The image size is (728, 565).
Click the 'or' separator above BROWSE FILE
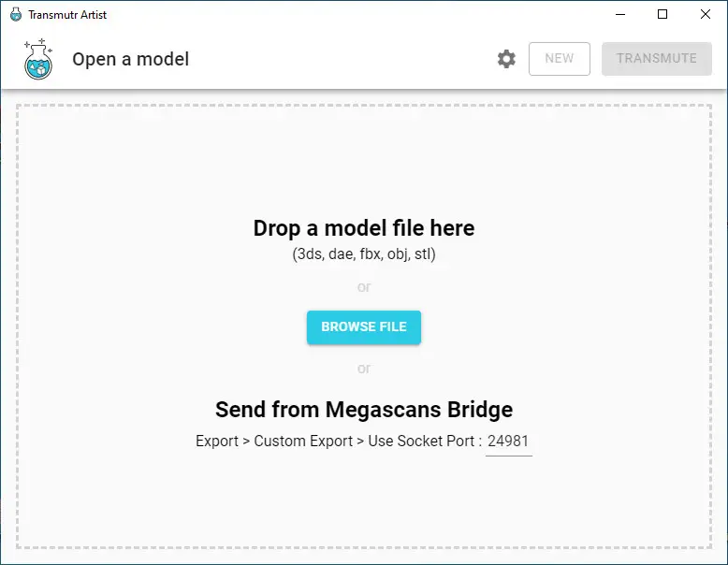(364, 287)
